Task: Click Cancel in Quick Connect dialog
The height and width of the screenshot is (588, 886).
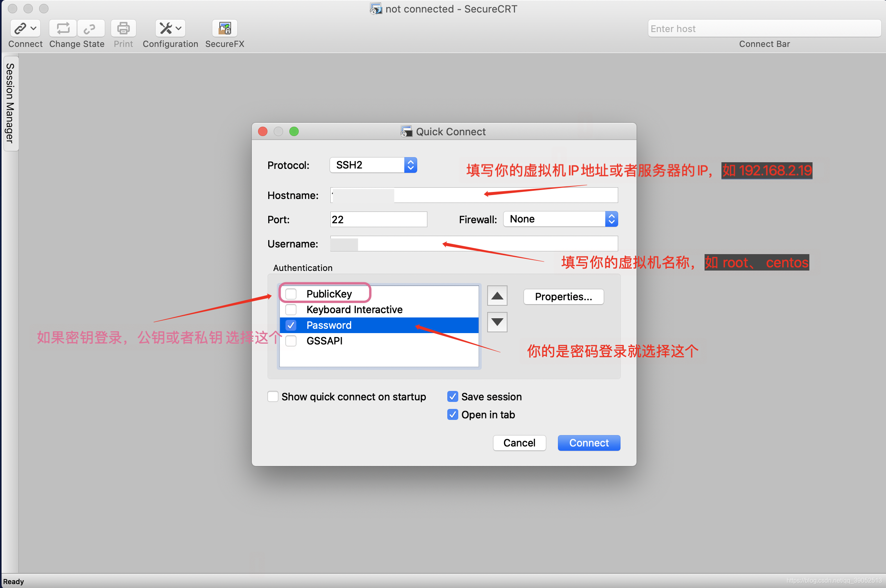Action: pos(519,443)
